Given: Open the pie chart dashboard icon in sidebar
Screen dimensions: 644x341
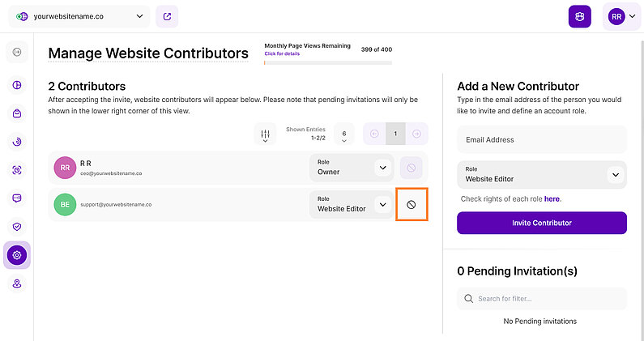Looking at the screenshot, I should (x=16, y=85).
